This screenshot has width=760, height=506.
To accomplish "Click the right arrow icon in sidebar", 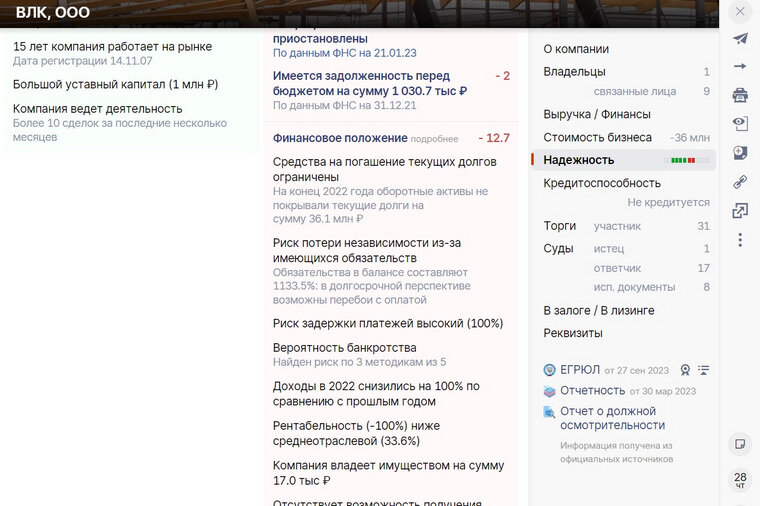I will 740,66.
